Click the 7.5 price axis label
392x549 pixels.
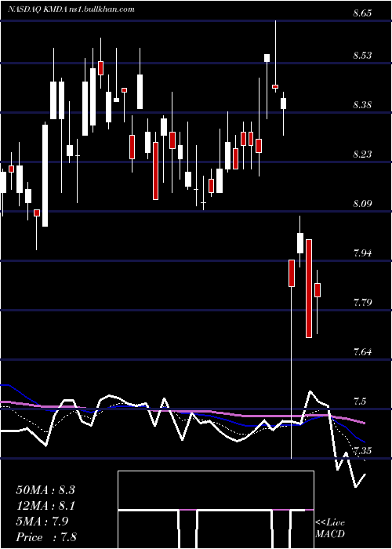point(360,401)
